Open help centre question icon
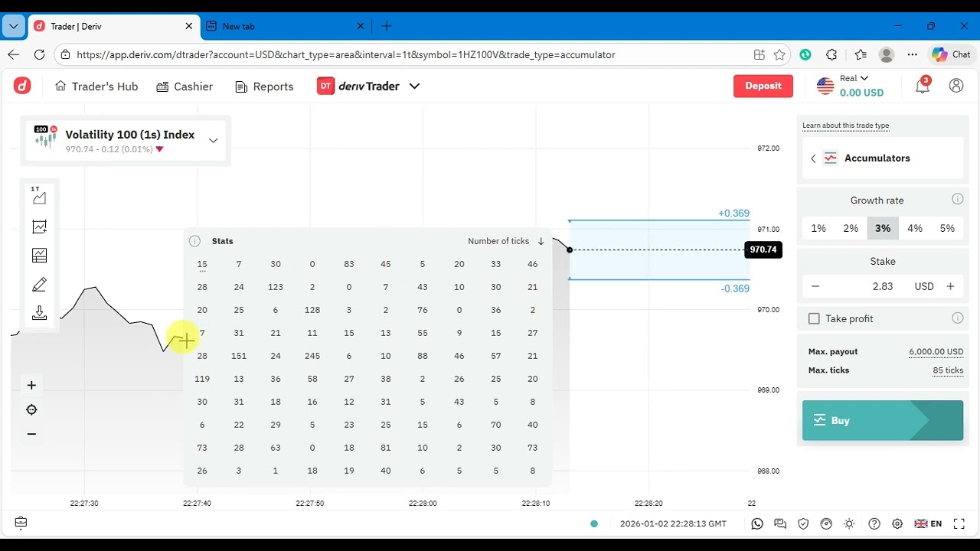Viewport: 980px width, 551px height. pos(874,523)
